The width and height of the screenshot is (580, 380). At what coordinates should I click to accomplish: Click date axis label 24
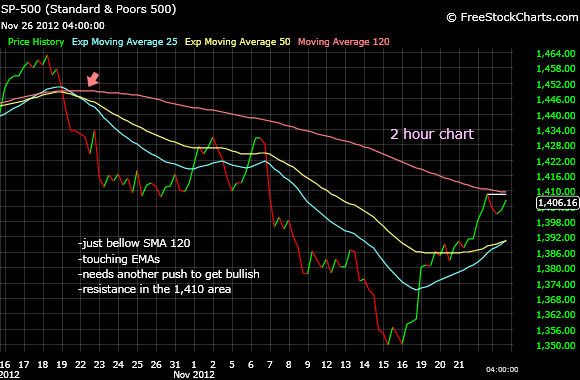point(118,365)
